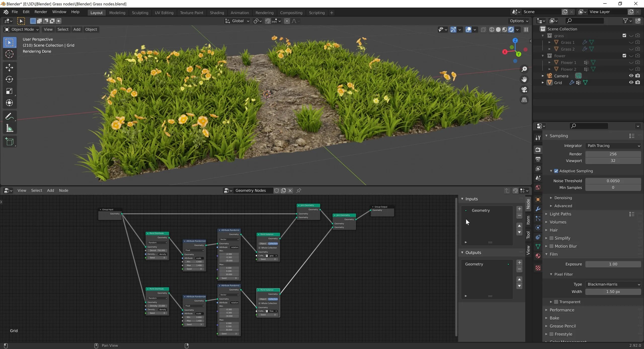The width and height of the screenshot is (644, 349).
Task: Click the Add Cube tool icon
Action: coord(9,142)
